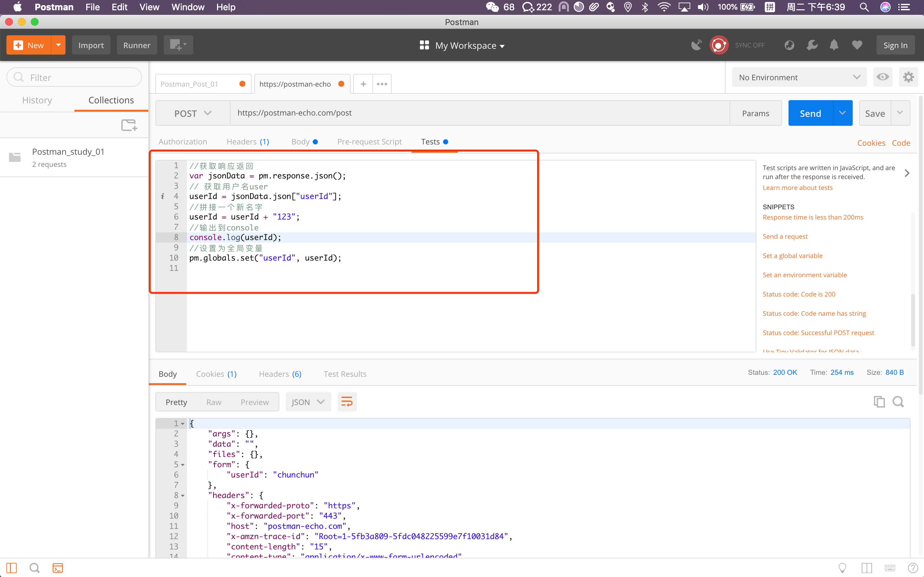Image resolution: width=924 pixels, height=577 pixels.
Task: Insert Set a global variable snippet
Action: click(x=792, y=255)
